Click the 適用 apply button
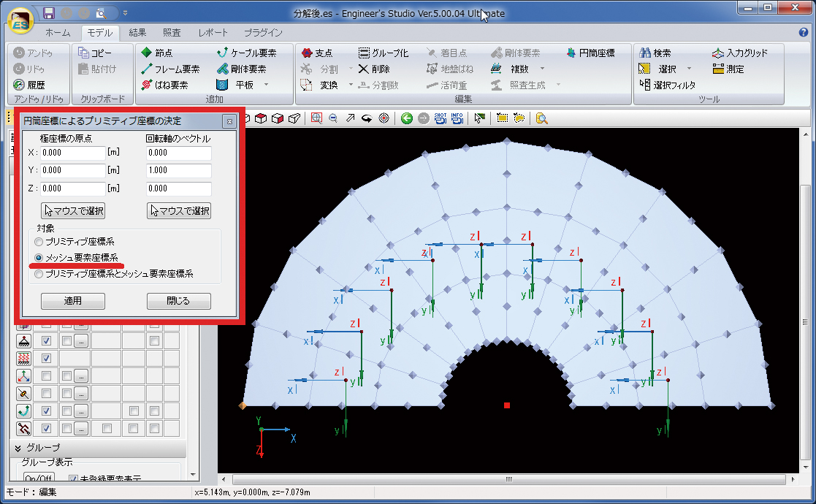Screen dimensions: 816x504 pos(73,301)
